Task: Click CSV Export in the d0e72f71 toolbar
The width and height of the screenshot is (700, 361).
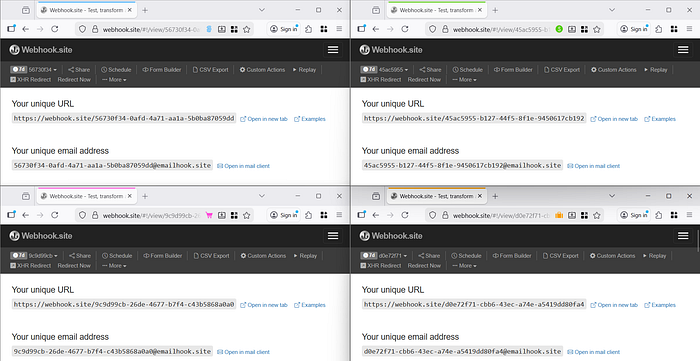Action: (x=560, y=256)
